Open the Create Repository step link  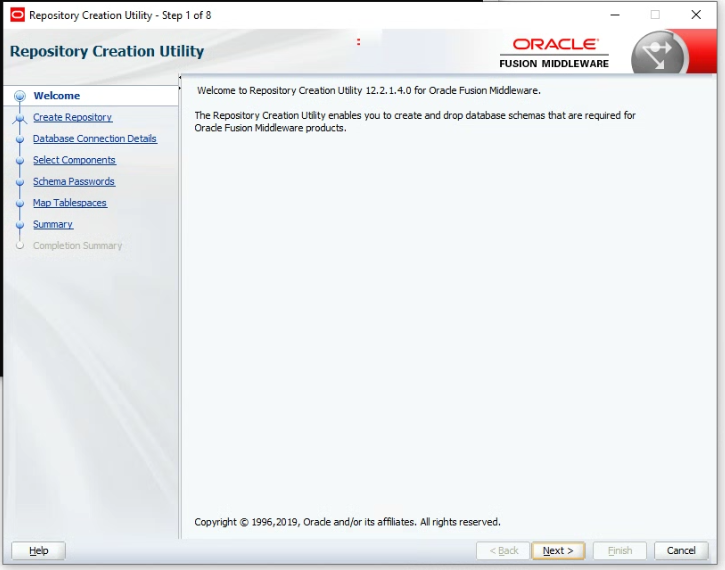pos(73,117)
